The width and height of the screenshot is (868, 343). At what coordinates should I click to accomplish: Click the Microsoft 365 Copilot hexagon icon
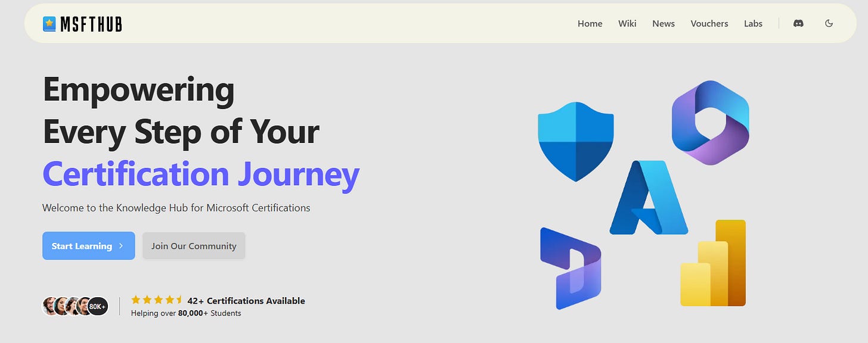tap(710, 122)
